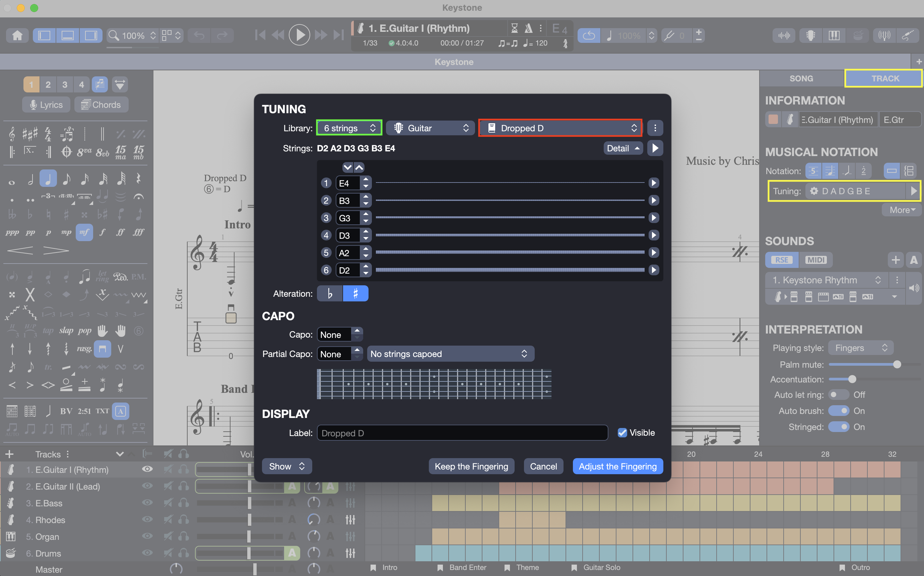This screenshot has height=576, width=924.
Task: Select the whole note duration icon
Action: [12, 182]
